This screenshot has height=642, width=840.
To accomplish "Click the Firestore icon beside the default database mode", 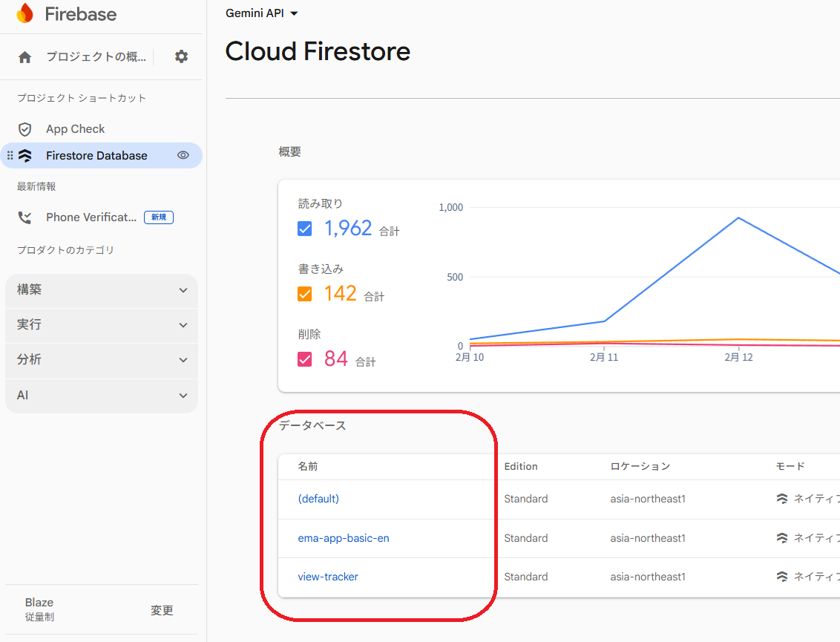I will click(781, 499).
